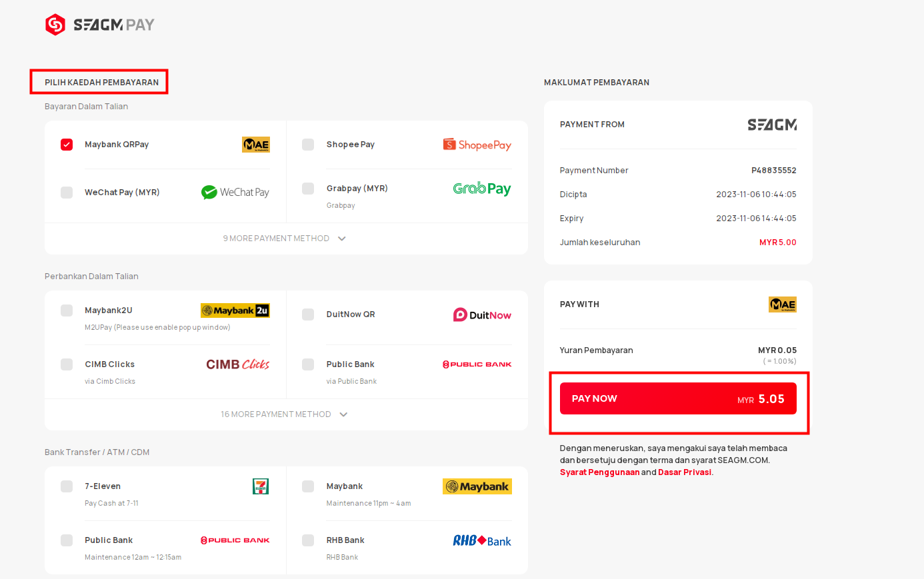Image resolution: width=924 pixels, height=579 pixels.
Task: Click the Pay Now MYR 5.05 button
Action: coord(678,398)
